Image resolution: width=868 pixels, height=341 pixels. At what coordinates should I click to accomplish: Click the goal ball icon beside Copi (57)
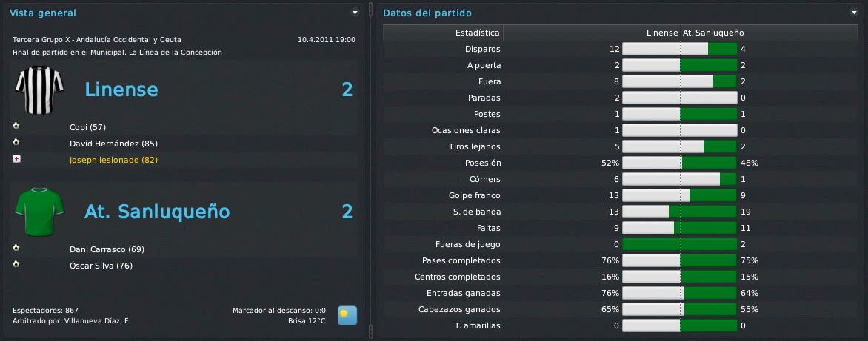[16, 126]
